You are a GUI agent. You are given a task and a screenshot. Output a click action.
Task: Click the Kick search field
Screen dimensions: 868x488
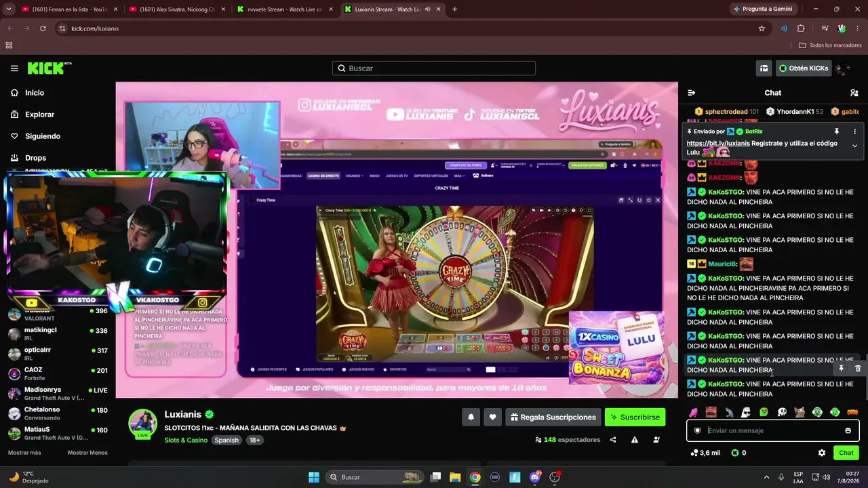434,68
